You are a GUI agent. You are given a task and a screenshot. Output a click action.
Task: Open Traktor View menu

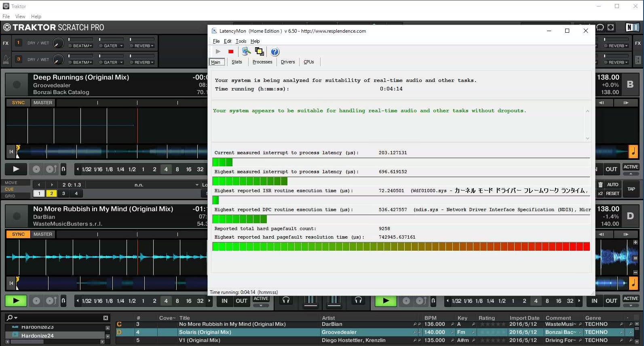point(20,17)
